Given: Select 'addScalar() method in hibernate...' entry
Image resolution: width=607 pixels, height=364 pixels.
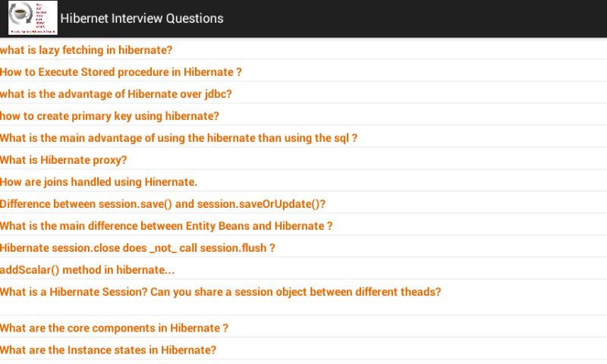Looking at the screenshot, I should coord(88,270).
